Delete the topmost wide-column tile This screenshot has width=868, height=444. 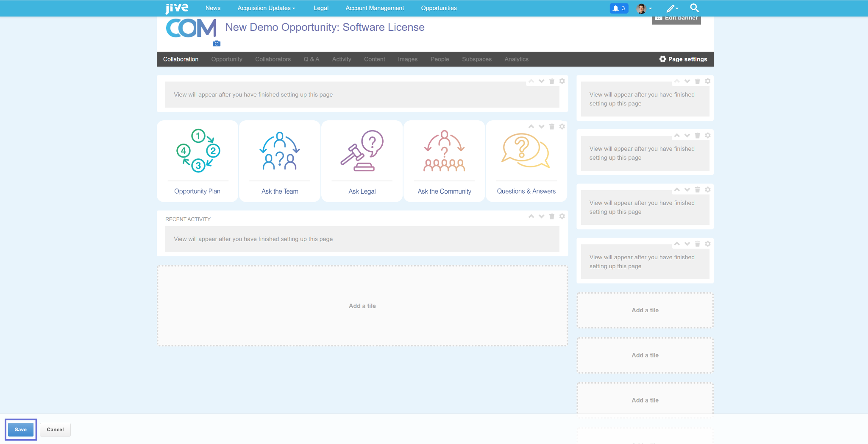[x=552, y=81]
